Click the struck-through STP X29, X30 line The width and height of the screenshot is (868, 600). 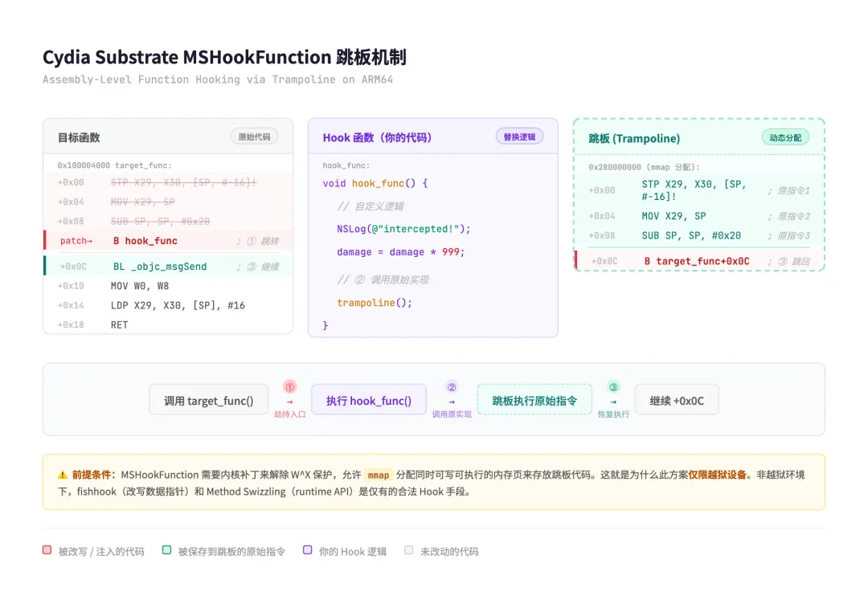[168, 182]
